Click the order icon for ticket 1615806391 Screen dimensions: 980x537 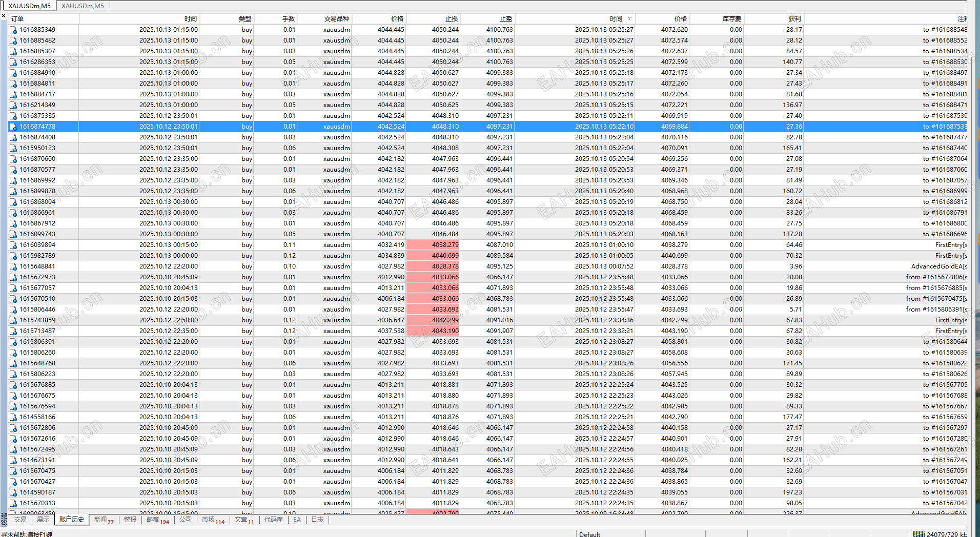pos(13,342)
